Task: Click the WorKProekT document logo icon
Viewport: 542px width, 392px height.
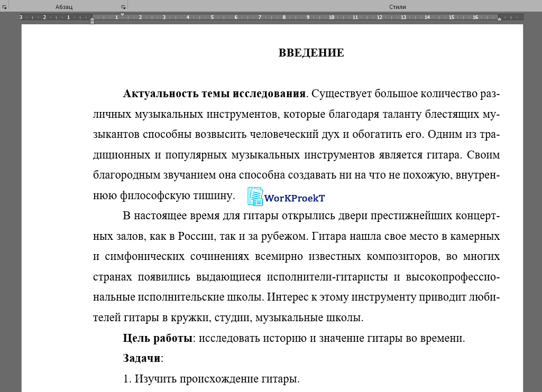Action: tap(255, 197)
